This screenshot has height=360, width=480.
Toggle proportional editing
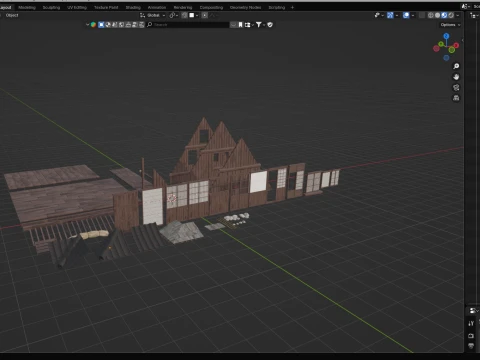[205, 15]
